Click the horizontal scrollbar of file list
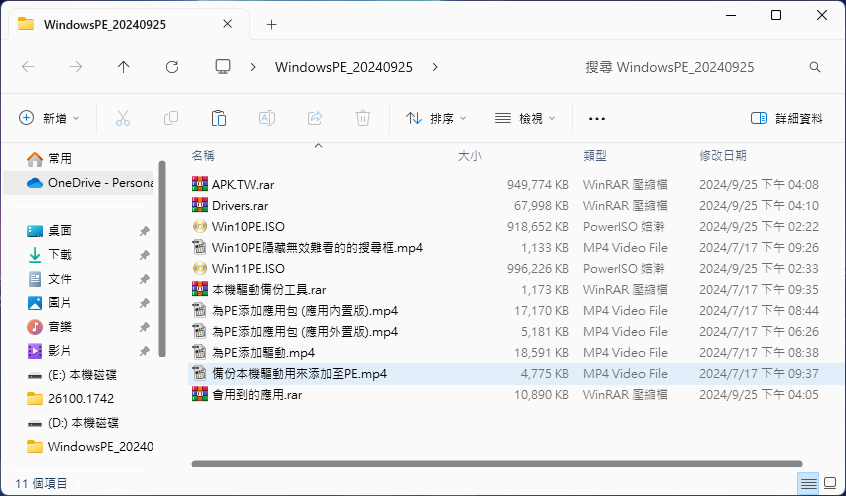 coord(496,464)
